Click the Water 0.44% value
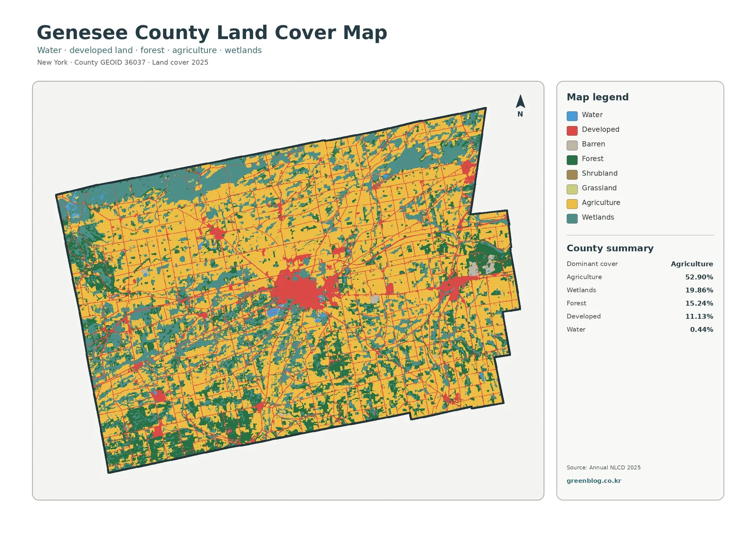This screenshot has height=535, width=756. tap(701, 329)
